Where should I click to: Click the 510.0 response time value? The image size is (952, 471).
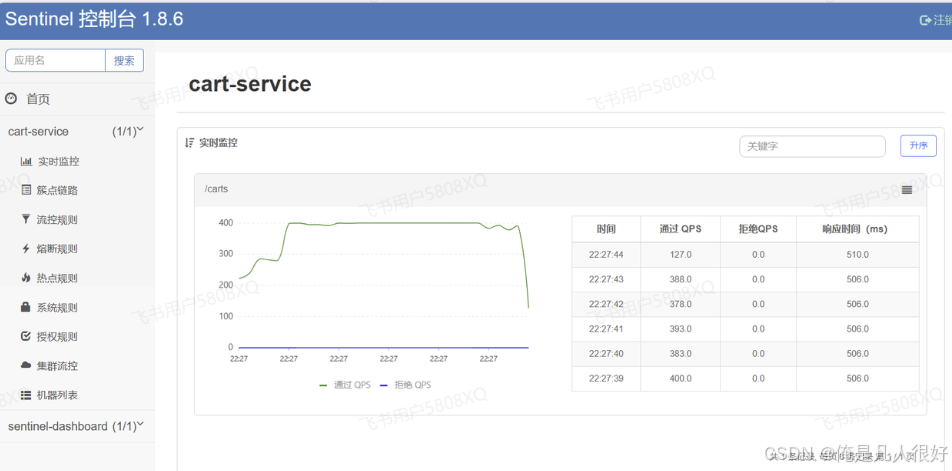click(857, 255)
